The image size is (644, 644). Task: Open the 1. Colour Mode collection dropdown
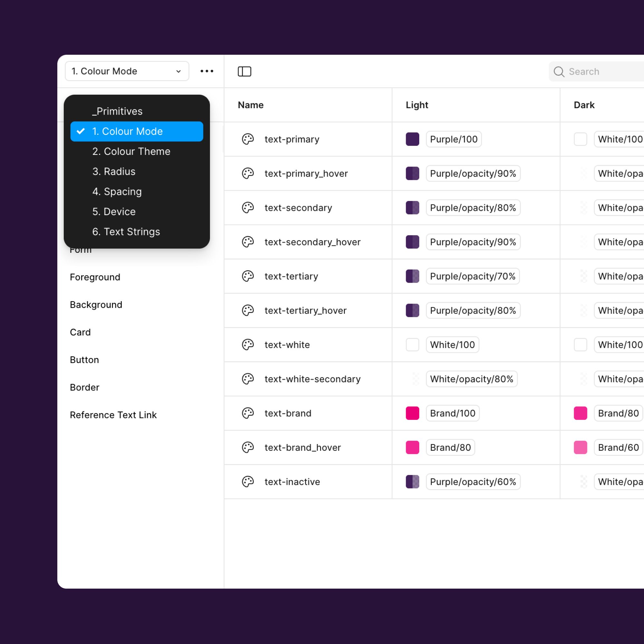point(127,71)
